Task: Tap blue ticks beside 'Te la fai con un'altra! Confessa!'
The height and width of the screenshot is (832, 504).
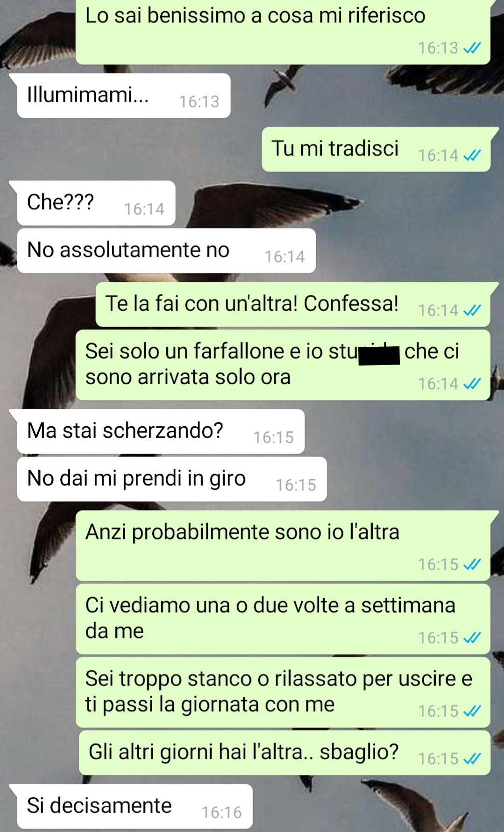Action: tap(472, 310)
